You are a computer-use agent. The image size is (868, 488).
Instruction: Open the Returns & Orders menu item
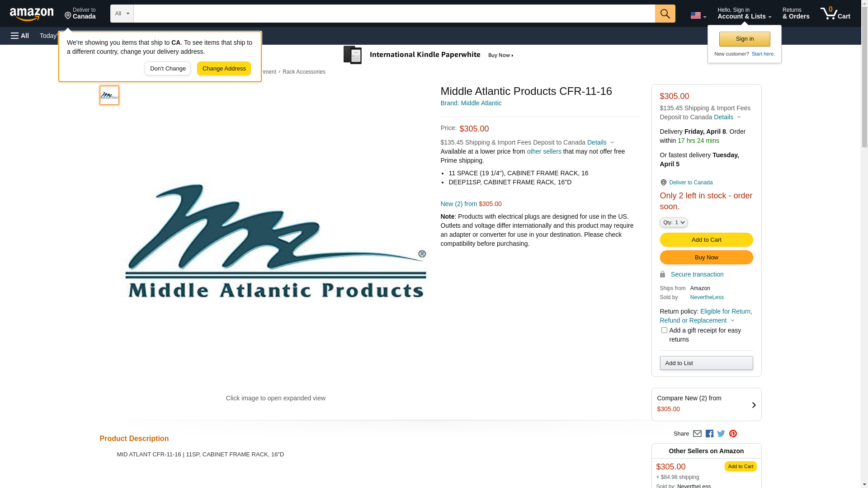pos(796,14)
